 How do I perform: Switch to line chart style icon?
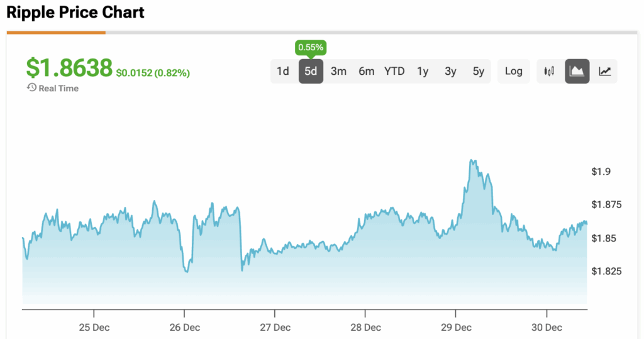tap(604, 71)
